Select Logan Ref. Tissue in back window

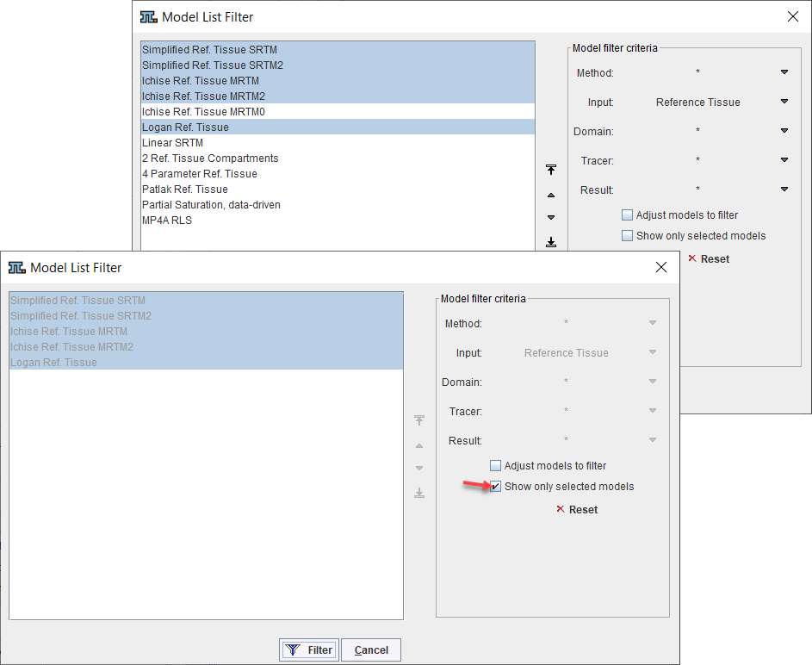click(x=338, y=127)
